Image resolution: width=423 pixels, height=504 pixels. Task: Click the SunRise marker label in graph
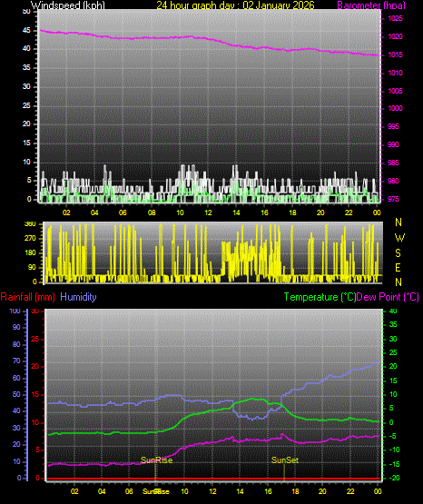(157, 460)
